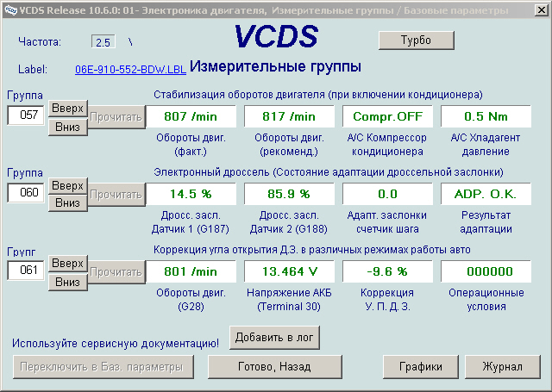Click the Стабилизация оборотов двигателя group title

318,95
